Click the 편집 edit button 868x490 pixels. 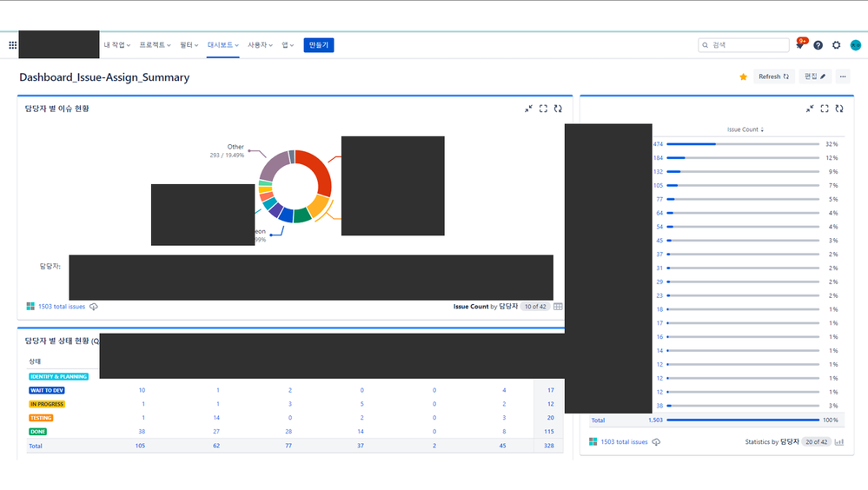pos(815,77)
